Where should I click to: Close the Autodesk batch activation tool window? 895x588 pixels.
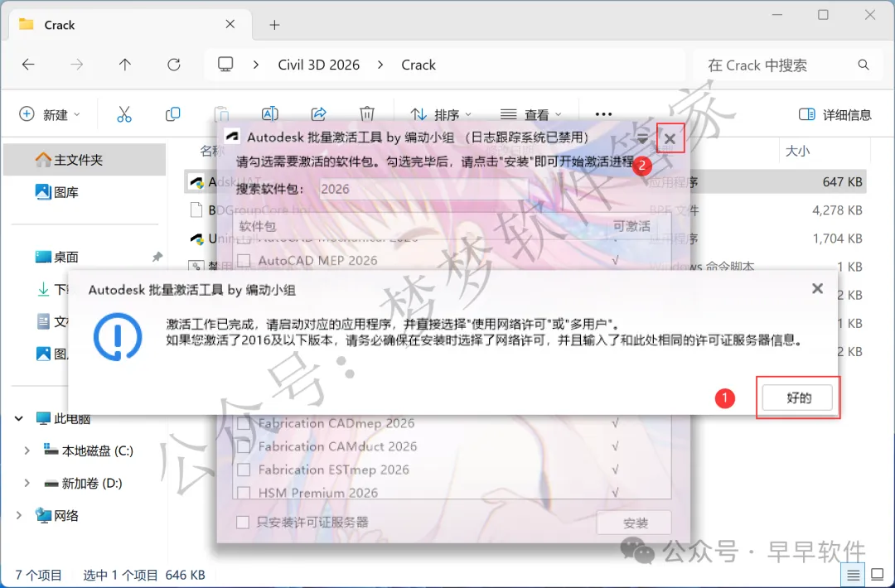670,138
